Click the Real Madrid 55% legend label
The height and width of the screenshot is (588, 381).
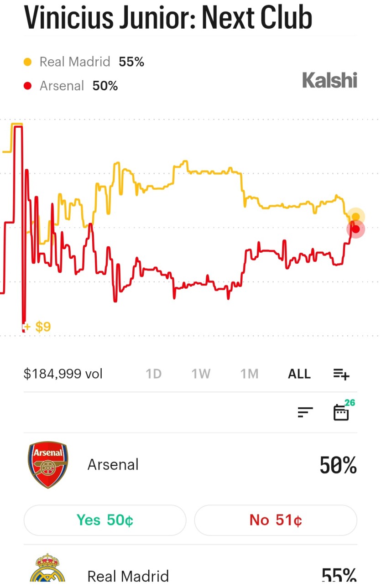click(92, 62)
